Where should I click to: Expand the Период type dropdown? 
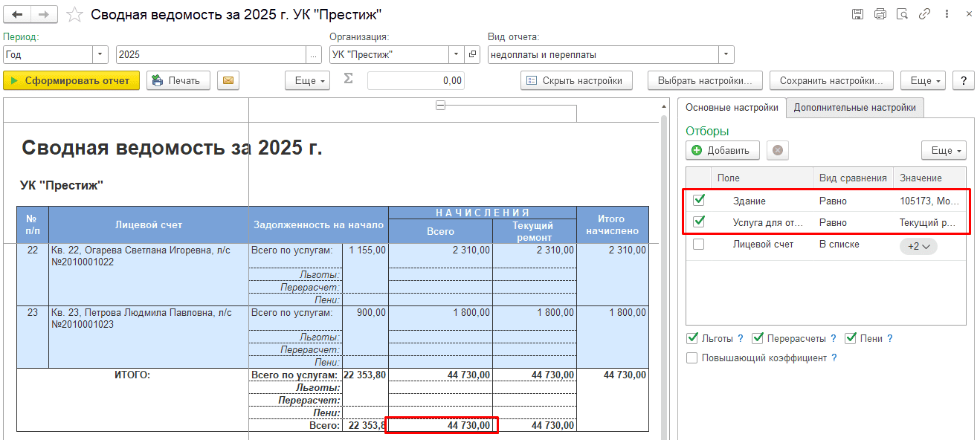pos(100,54)
